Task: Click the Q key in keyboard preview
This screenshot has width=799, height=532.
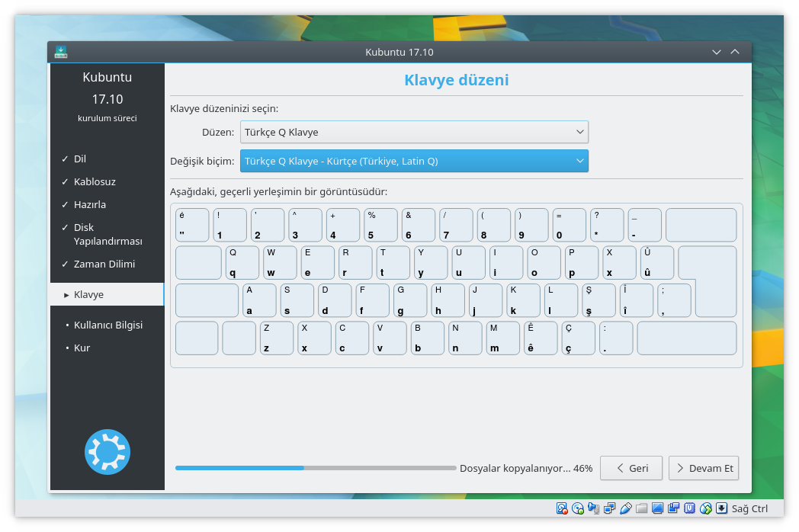Action: tap(242, 263)
